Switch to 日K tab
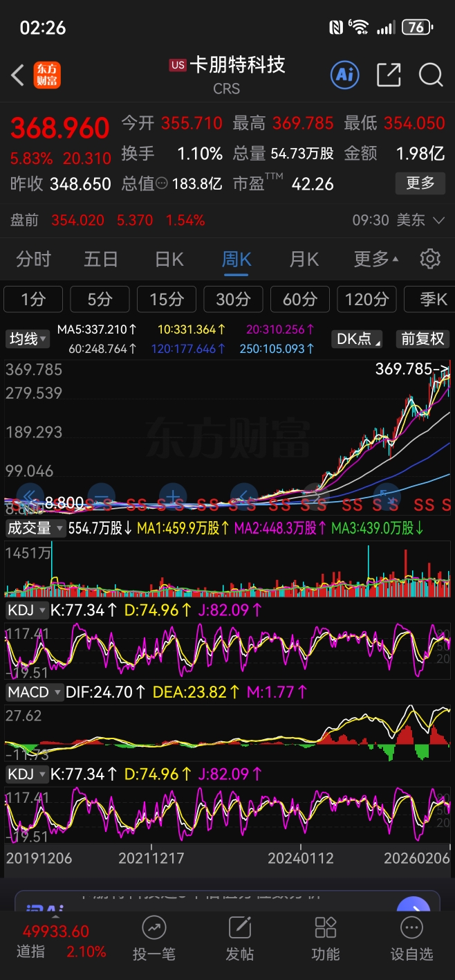This screenshot has height=980, width=455. 169,260
